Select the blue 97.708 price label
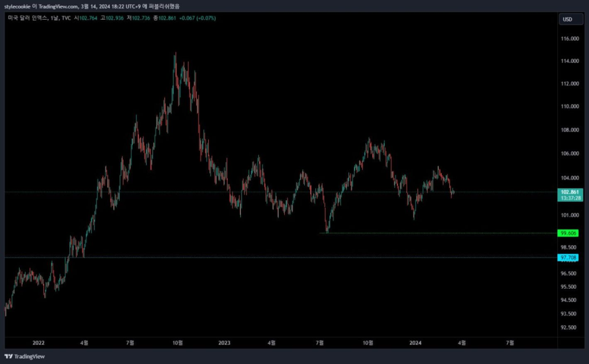This screenshot has width=589, height=364. pyautogui.click(x=570, y=258)
